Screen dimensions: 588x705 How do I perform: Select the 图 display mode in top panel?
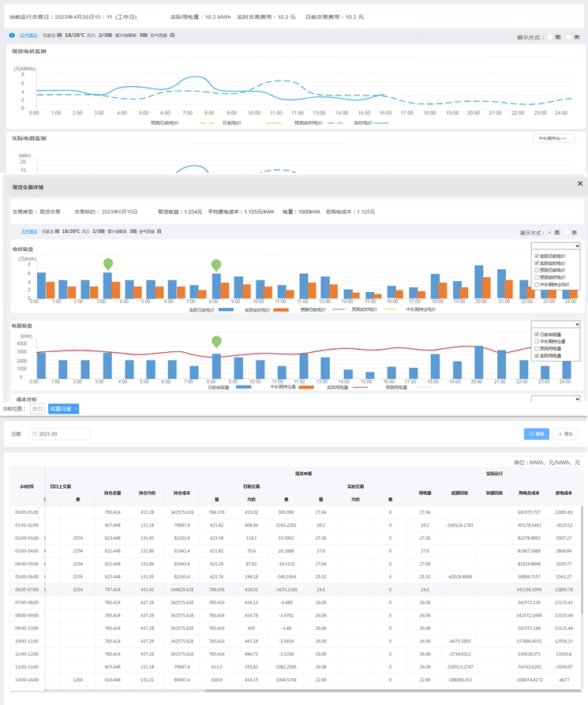click(x=550, y=37)
